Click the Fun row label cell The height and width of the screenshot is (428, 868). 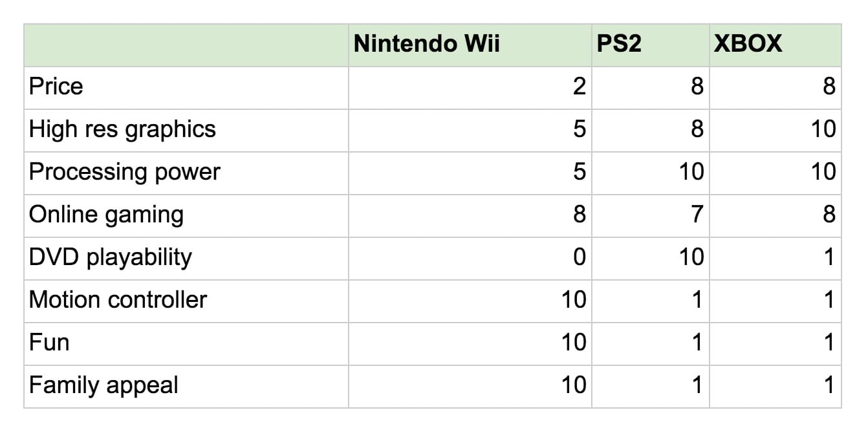pyautogui.click(x=186, y=343)
